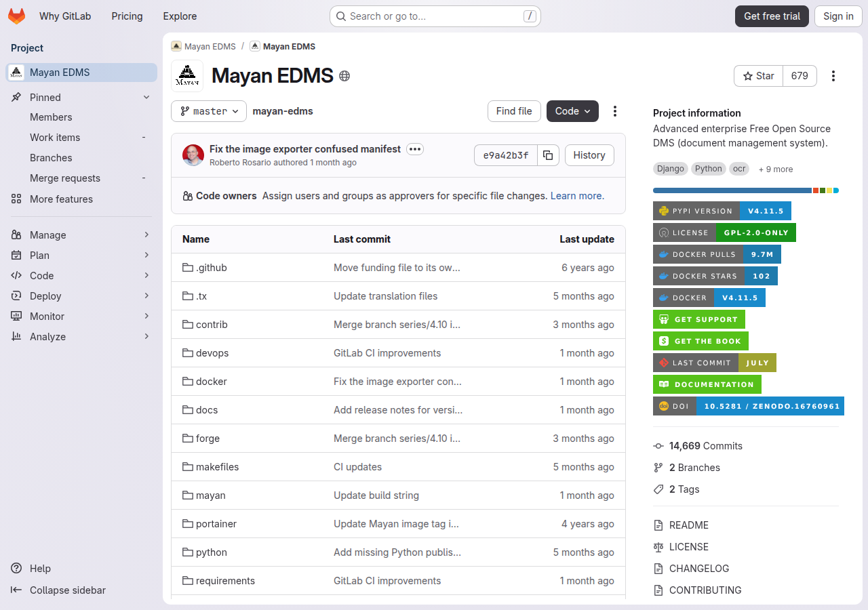Click the Get free trial button
This screenshot has width=868, height=610.
(772, 16)
